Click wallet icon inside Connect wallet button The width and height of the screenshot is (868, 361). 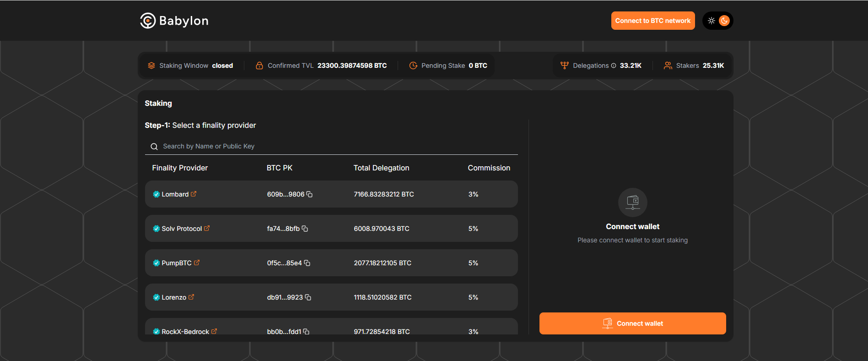[x=608, y=323]
